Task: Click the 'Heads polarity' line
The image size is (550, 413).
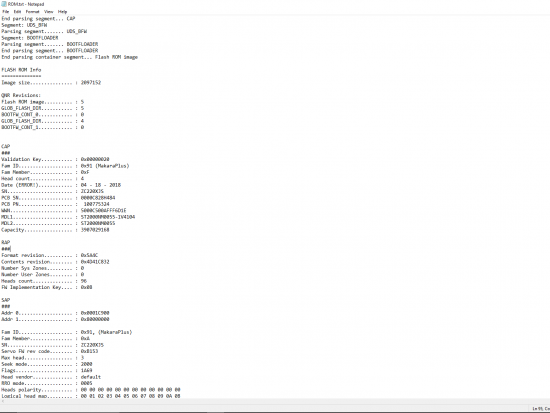Action: pyautogui.click(x=91, y=390)
